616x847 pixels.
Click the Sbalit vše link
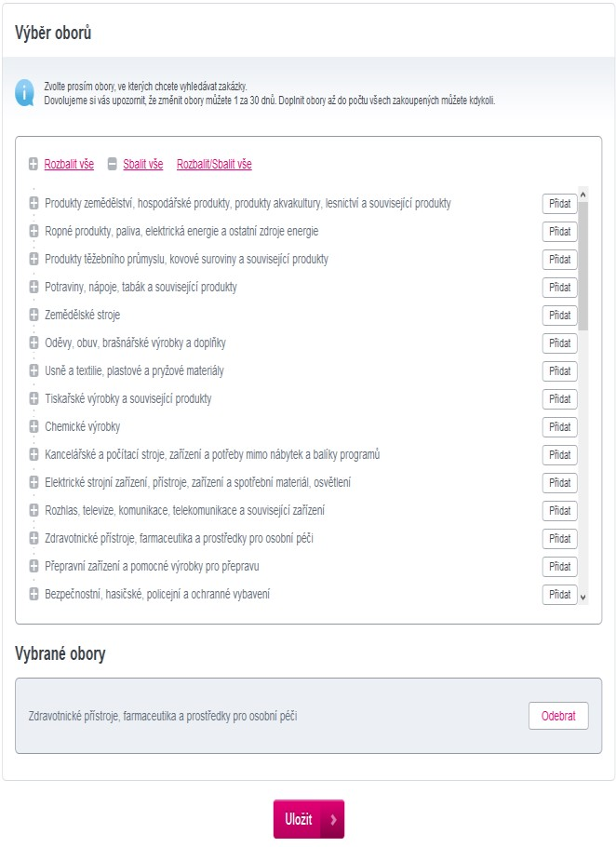tap(143, 164)
